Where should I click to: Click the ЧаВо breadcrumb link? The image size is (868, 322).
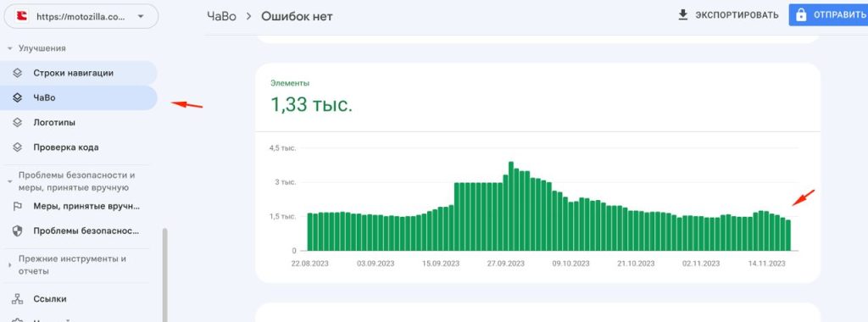[x=221, y=17]
